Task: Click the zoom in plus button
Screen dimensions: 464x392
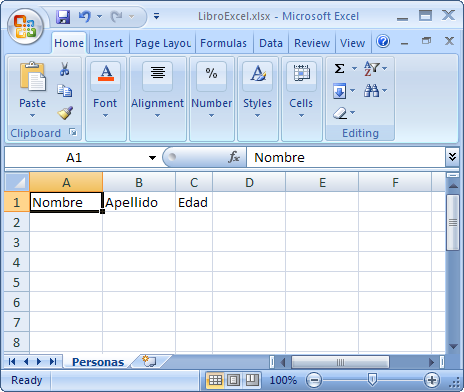Action: point(432,380)
